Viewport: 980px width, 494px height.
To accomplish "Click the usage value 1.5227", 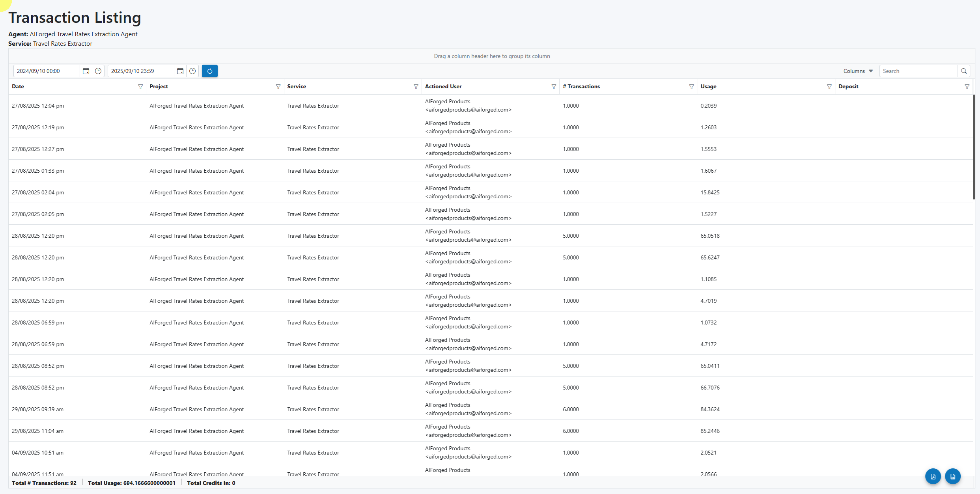I will click(x=708, y=214).
